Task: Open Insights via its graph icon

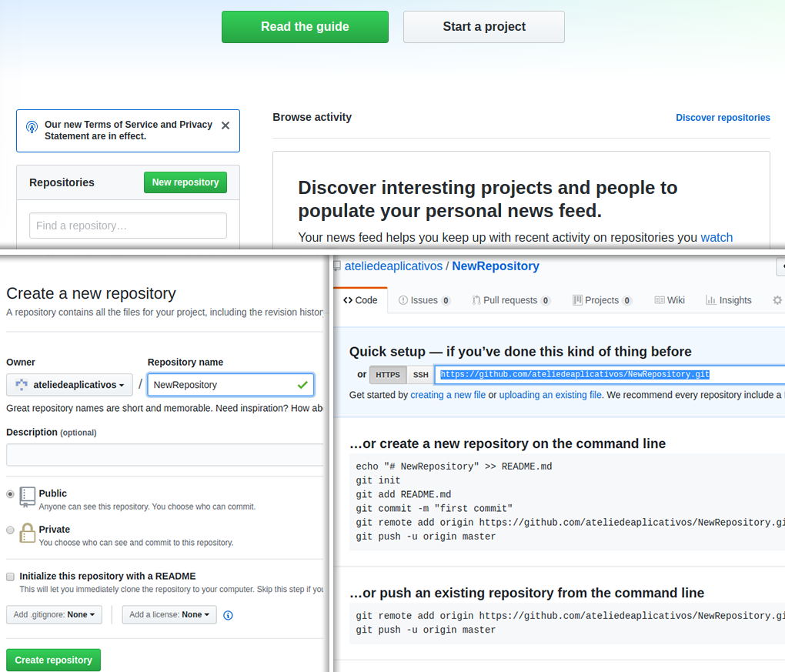Action: click(709, 300)
